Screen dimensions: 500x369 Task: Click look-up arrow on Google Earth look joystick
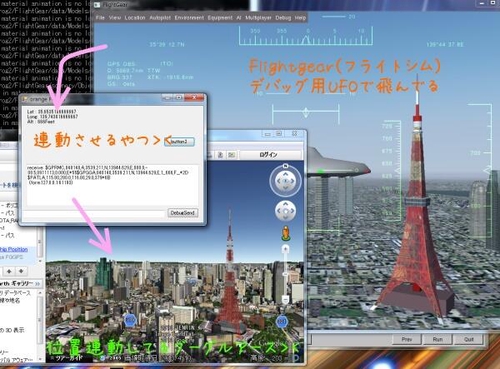coord(285,174)
